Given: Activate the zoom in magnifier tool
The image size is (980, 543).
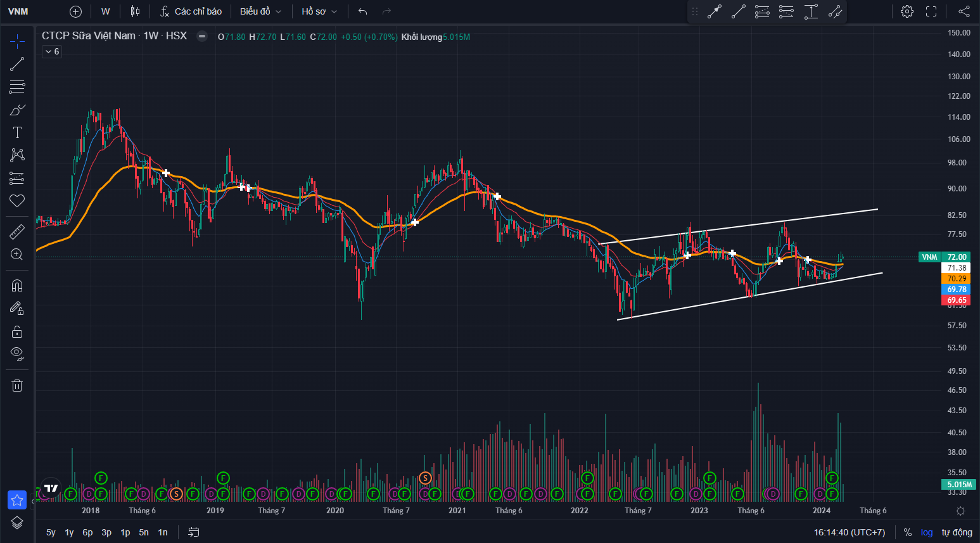Looking at the screenshot, I should (17, 255).
